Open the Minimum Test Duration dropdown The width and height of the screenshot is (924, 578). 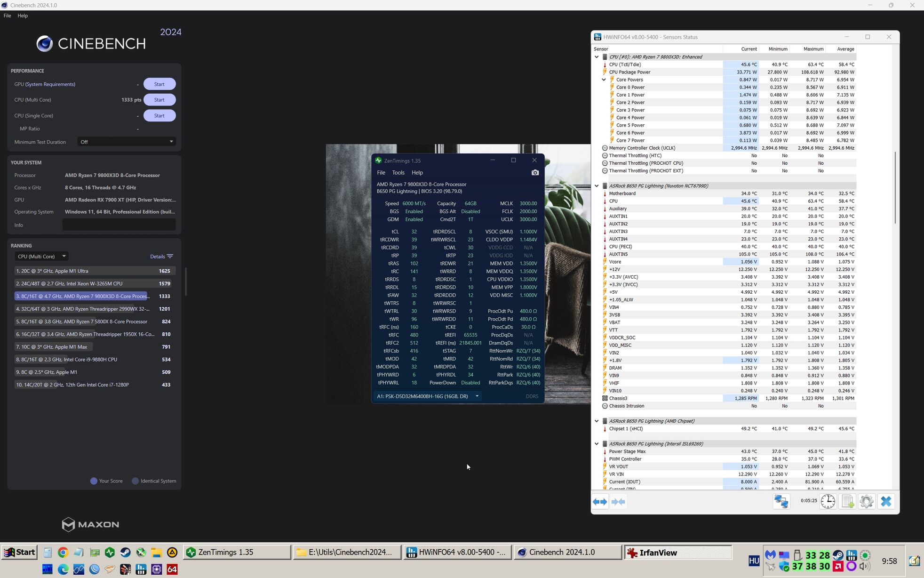tap(127, 142)
